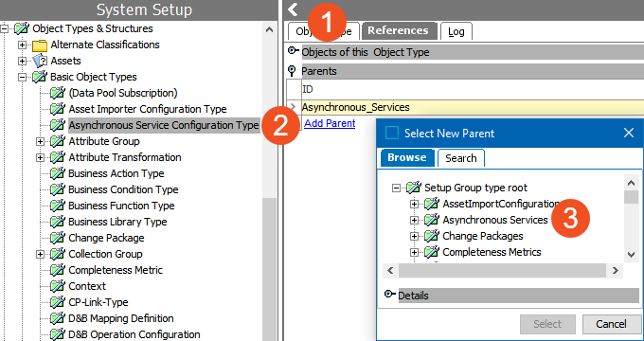The height and width of the screenshot is (341, 644).
Task: Click the Completeness Metric object icon
Action: (58, 270)
